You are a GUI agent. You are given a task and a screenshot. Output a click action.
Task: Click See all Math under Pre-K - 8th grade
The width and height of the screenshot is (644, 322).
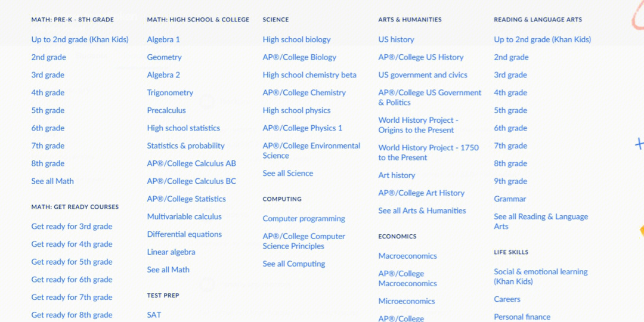click(52, 181)
